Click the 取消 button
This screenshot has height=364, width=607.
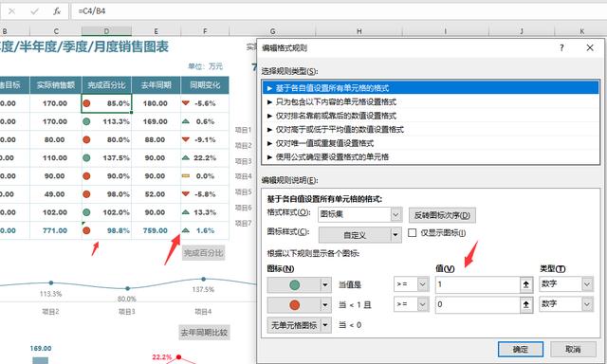pyautogui.click(x=573, y=349)
